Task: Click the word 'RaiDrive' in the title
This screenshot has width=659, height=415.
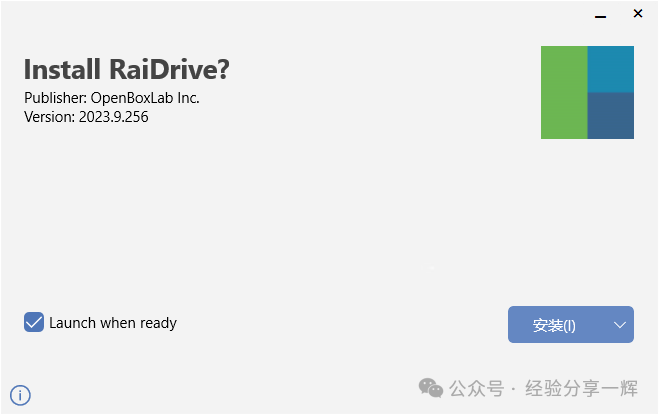Action: 169,69
